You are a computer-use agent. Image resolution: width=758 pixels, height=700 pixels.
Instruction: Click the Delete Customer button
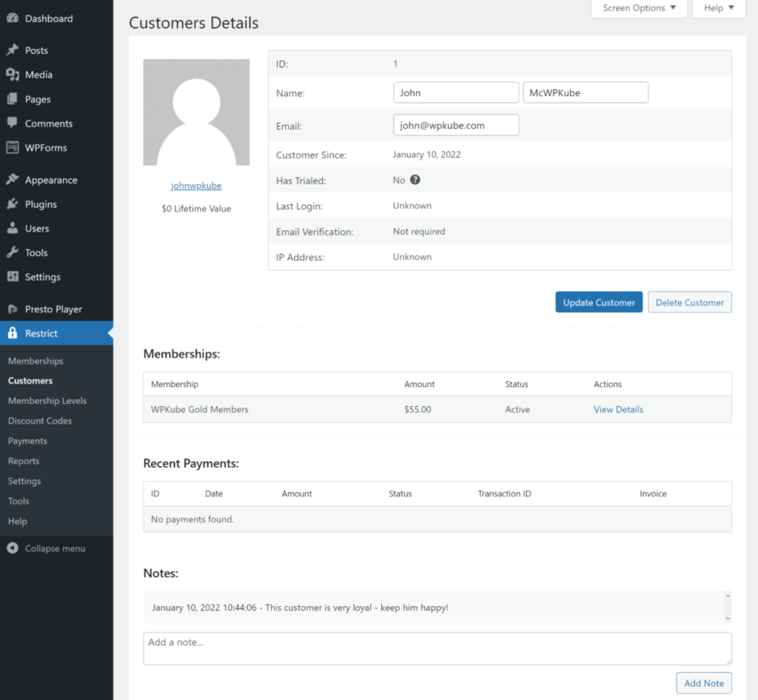coord(689,303)
